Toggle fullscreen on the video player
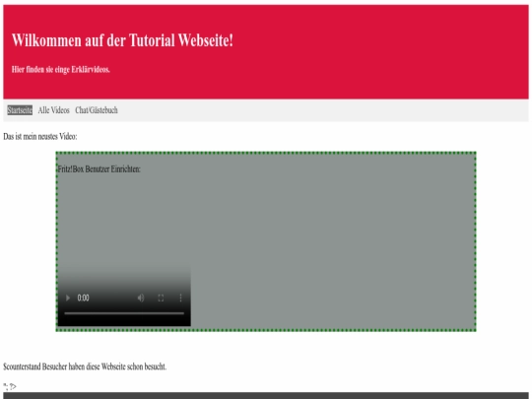The height and width of the screenshot is (399, 532). [x=161, y=298]
